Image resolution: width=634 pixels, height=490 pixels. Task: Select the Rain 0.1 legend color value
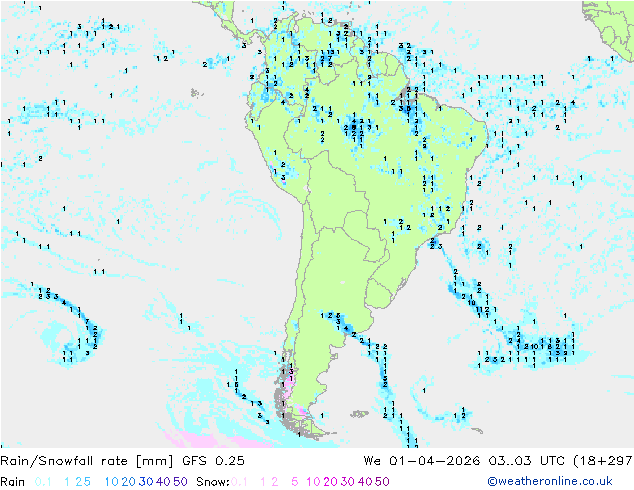point(43,482)
